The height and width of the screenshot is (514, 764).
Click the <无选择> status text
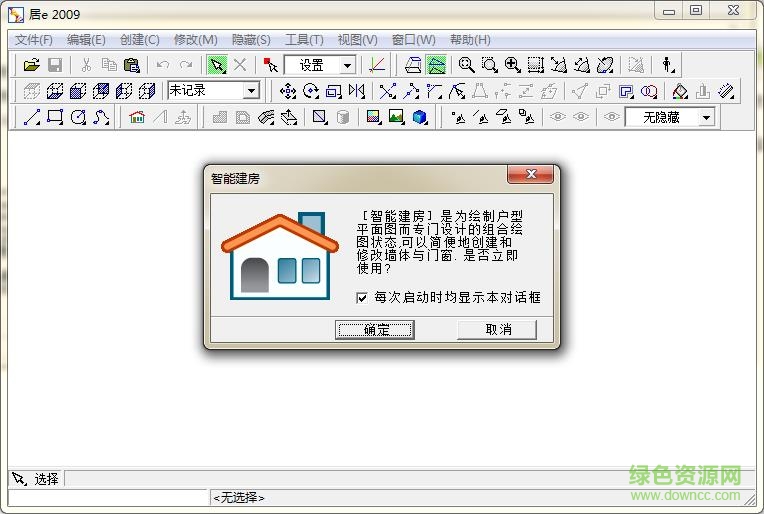coord(239,497)
